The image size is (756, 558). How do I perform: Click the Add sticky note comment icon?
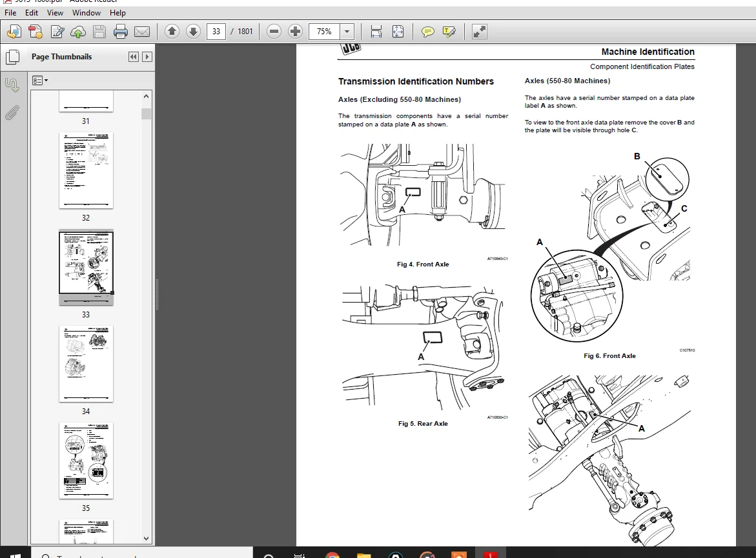(427, 32)
